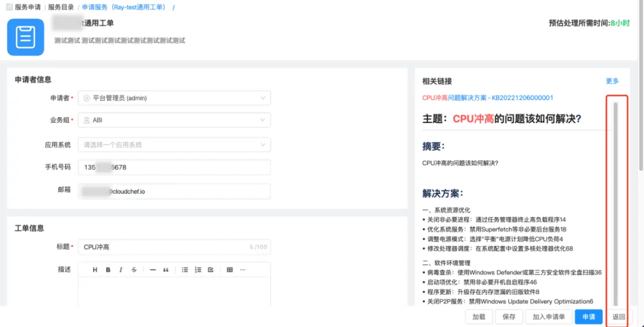Viewport: 644px width, 327px height.
Task: Click the blue clipboard service icon
Action: (x=26, y=37)
